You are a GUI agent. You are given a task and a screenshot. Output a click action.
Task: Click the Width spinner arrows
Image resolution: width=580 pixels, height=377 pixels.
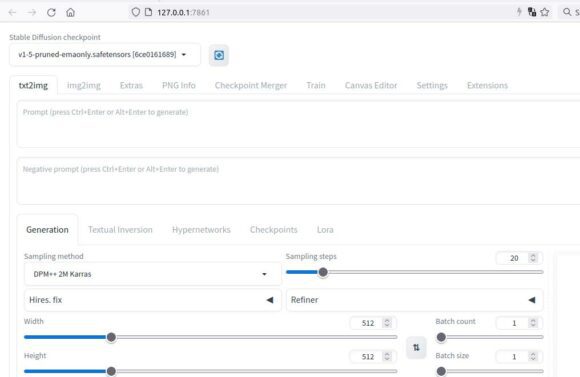click(x=387, y=323)
